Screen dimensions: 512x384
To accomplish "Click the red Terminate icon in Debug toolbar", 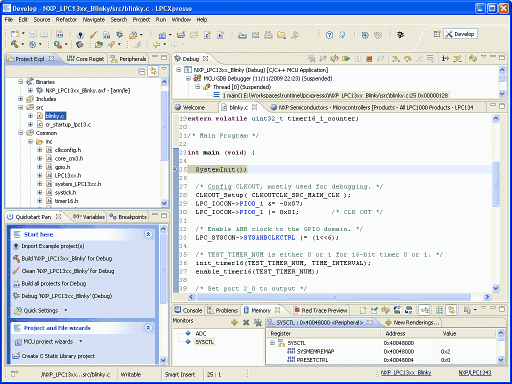I will point(369,59).
